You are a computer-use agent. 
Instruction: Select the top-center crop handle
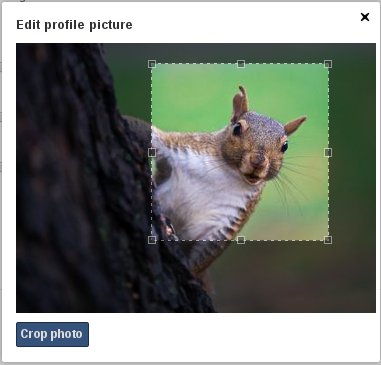pos(241,64)
